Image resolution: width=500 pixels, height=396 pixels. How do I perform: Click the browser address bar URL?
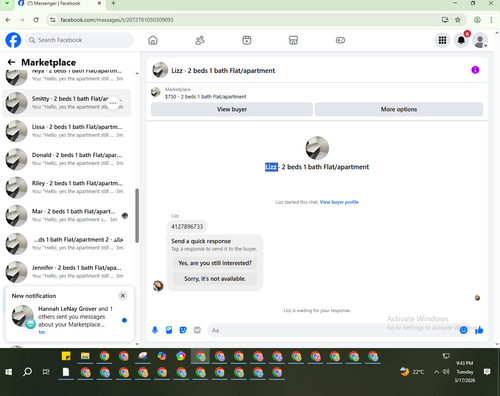coord(117,20)
